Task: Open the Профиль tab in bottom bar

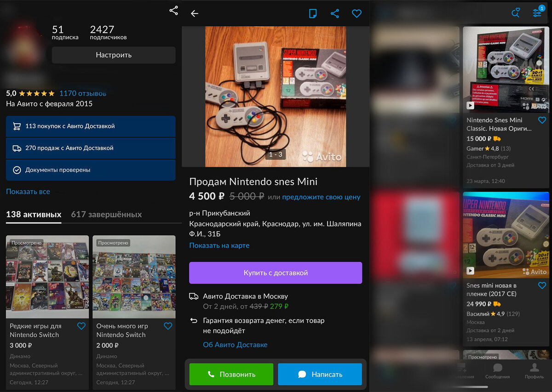Action: (x=534, y=371)
